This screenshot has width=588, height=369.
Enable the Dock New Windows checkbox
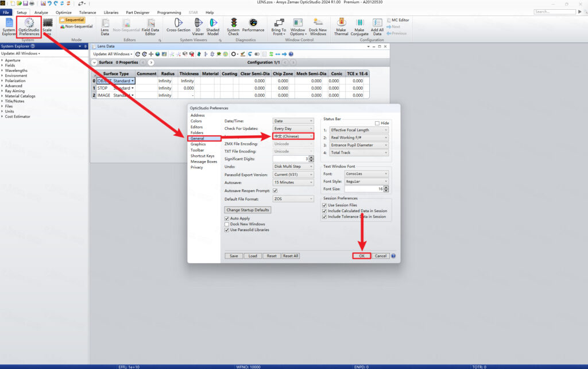click(x=227, y=224)
